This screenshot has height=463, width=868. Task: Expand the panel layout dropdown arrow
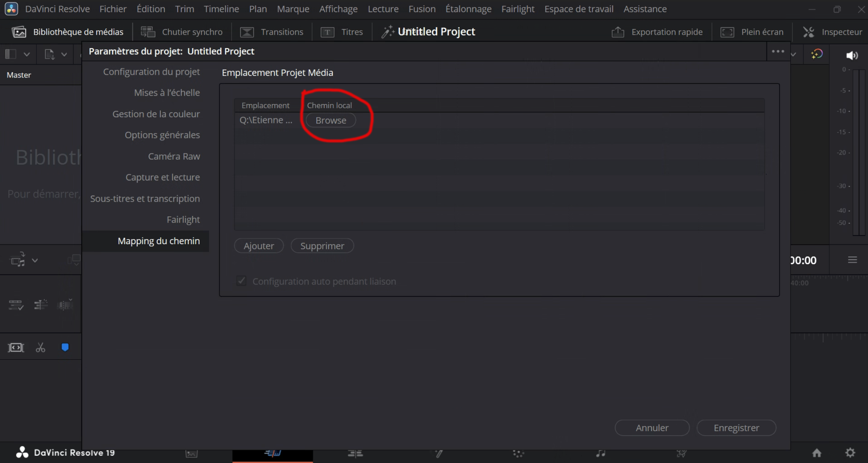27,54
